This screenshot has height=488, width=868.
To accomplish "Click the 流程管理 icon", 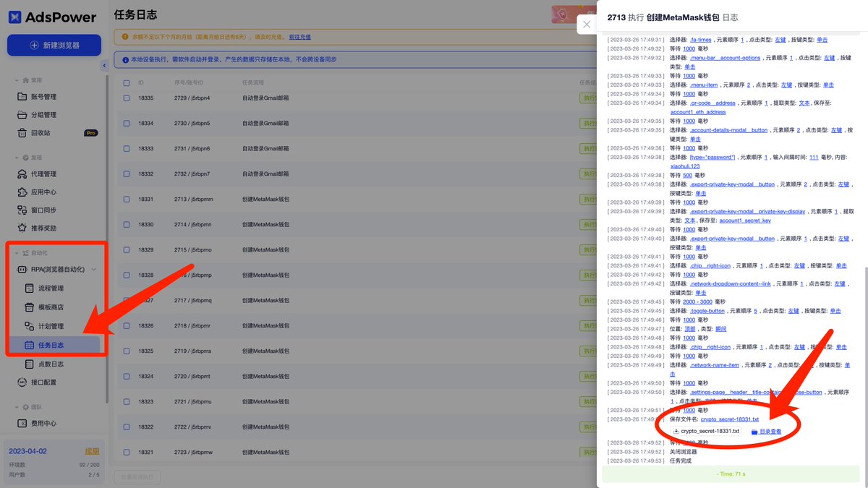I will pos(30,288).
